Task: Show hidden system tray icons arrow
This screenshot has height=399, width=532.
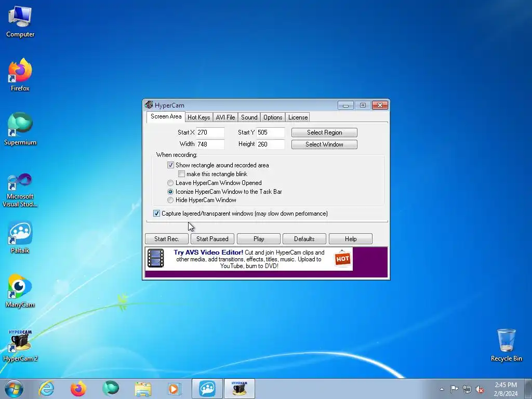Action: pyautogui.click(x=442, y=389)
